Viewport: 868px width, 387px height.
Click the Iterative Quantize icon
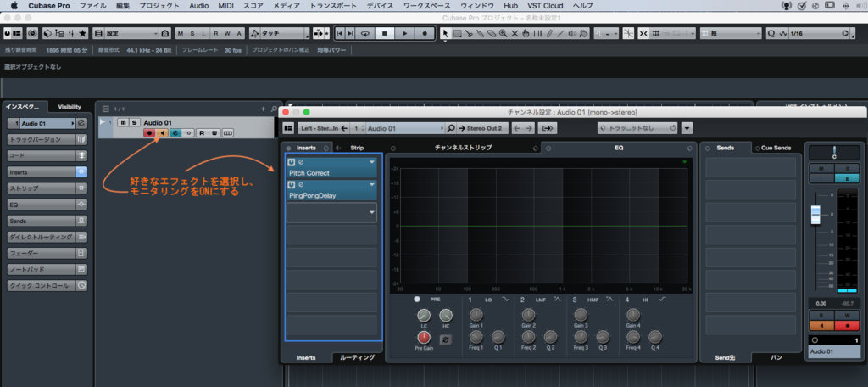pyautogui.click(x=783, y=33)
